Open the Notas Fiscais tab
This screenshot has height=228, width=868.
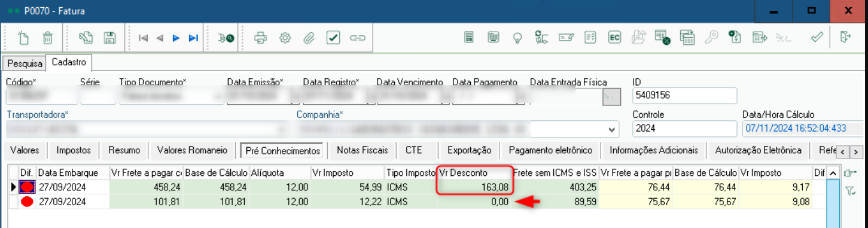363,150
